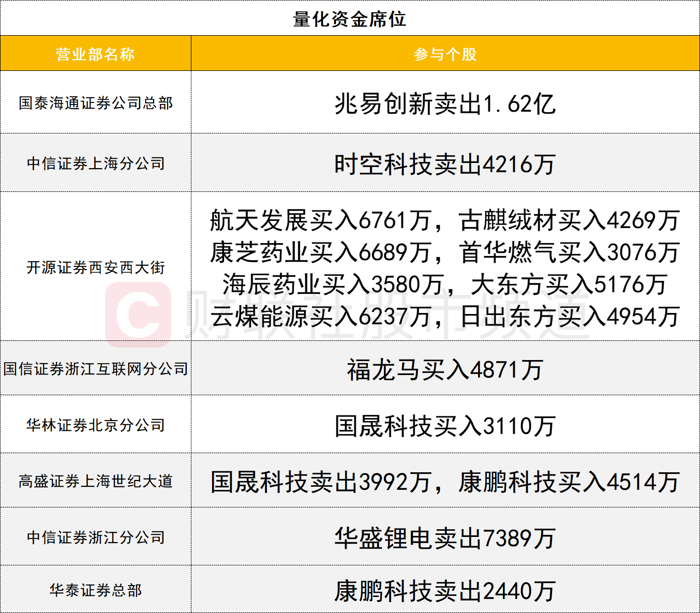Click the 国泰海通证券公司总部 branch name
Viewport: 700px width, 613px height.
pyautogui.click(x=96, y=103)
